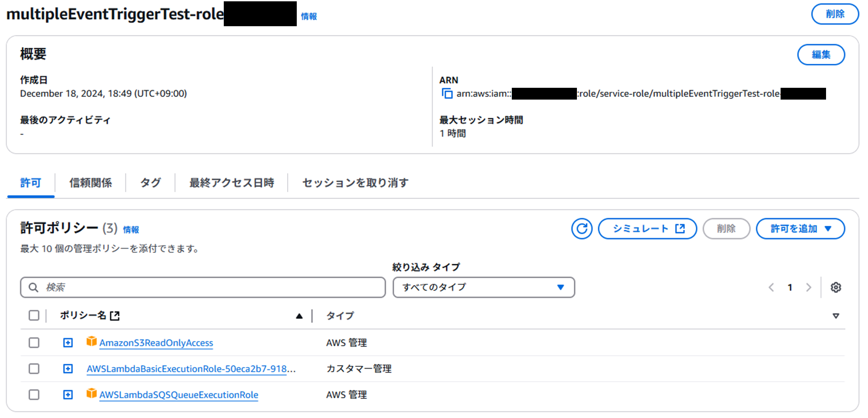Image resolution: width=868 pixels, height=418 pixels.
Task: Open the すべてのタイプ filter dropdown
Action: pyautogui.click(x=484, y=287)
